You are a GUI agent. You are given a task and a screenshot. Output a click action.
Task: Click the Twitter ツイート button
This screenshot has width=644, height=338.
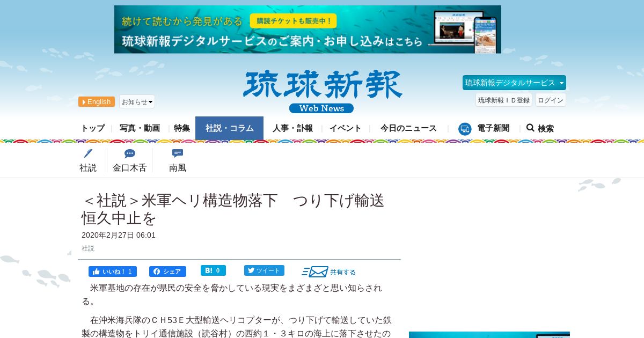264,270
